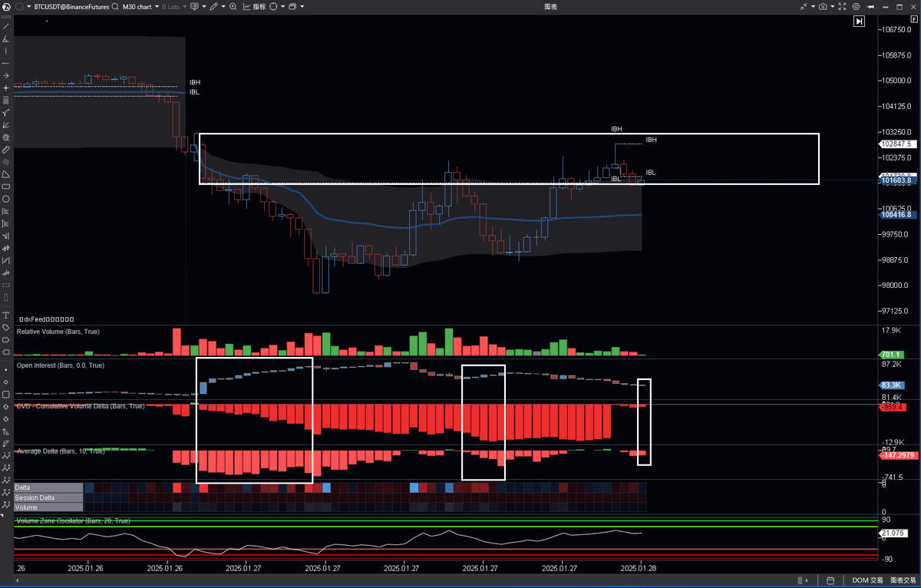The height and width of the screenshot is (588, 921).
Task: Open the symbol search magnifier
Action: (115, 7)
